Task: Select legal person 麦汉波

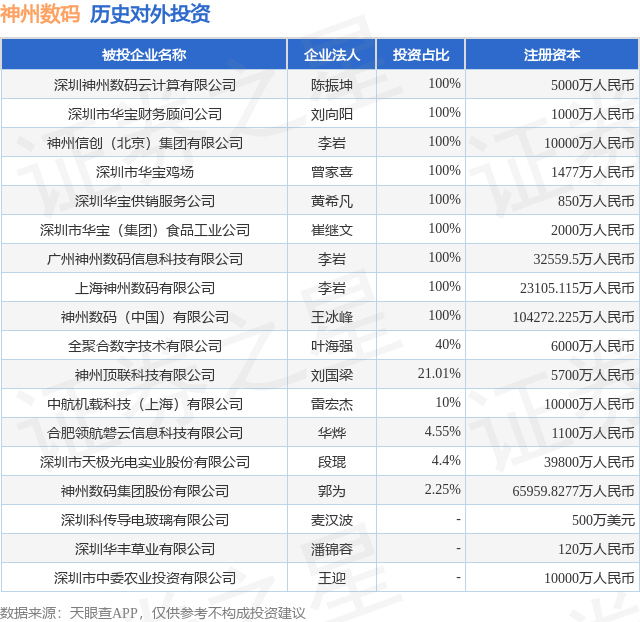Action: [332, 520]
